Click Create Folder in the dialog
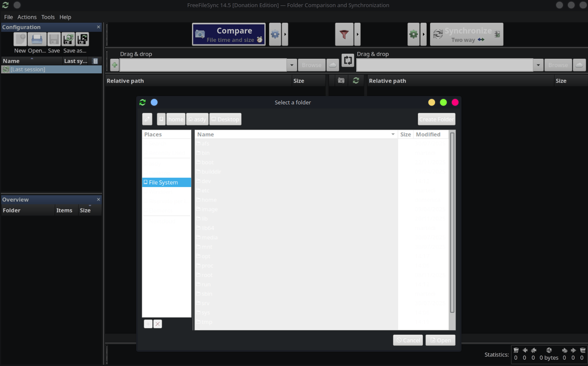The width and height of the screenshot is (588, 366). coord(436,119)
